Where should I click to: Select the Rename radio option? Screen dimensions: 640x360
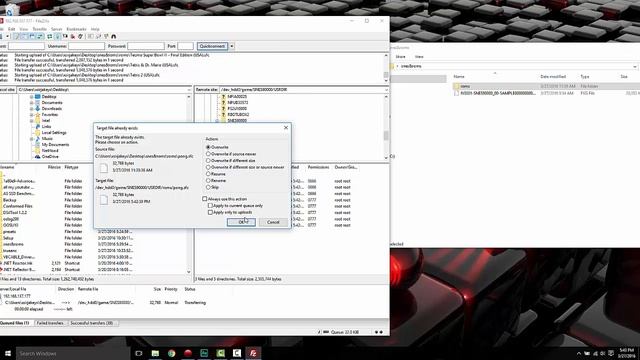pyautogui.click(x=208, y=180)
